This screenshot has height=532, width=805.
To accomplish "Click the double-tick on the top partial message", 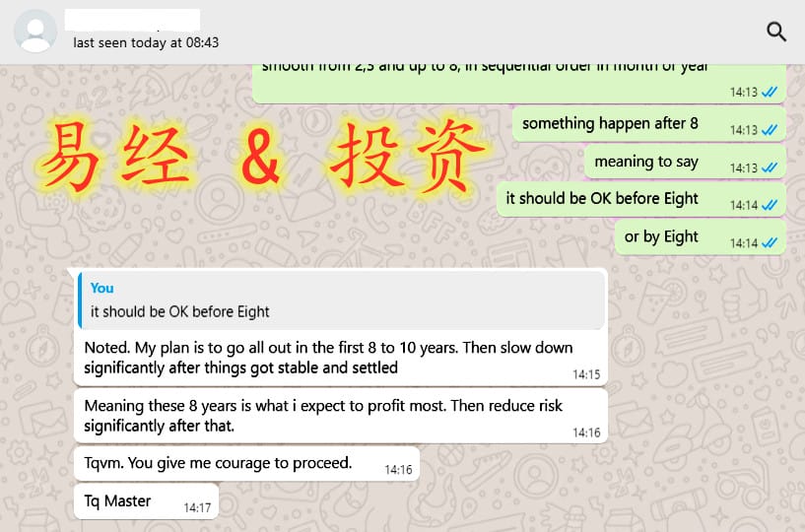I will tap(770, 93).
